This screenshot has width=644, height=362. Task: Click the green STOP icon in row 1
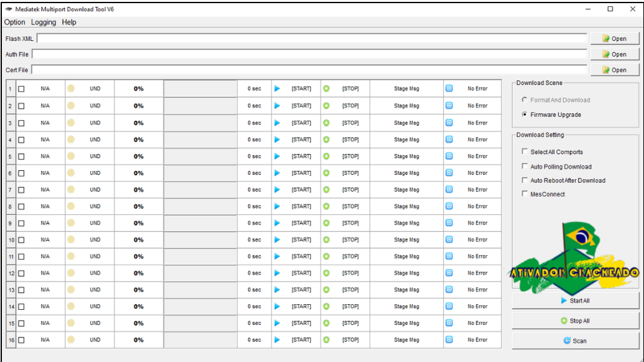326,89
